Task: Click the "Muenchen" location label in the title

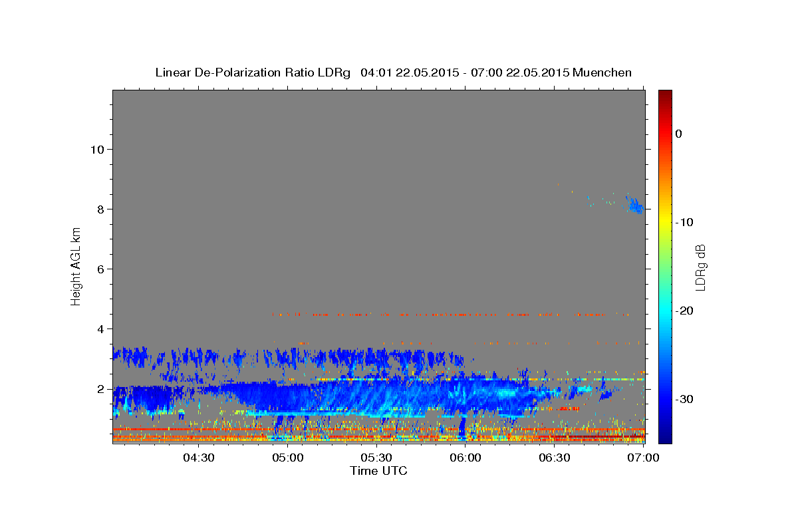Action: 602,72
